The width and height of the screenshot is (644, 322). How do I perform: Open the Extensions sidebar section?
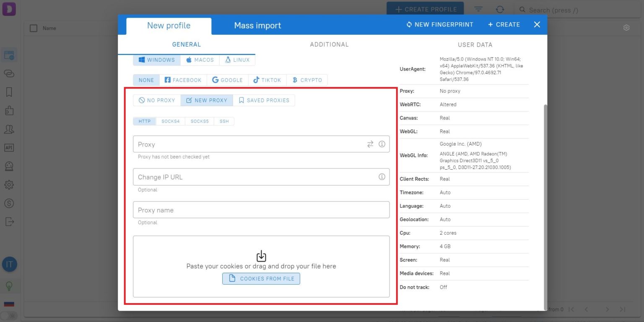point(9,110)
